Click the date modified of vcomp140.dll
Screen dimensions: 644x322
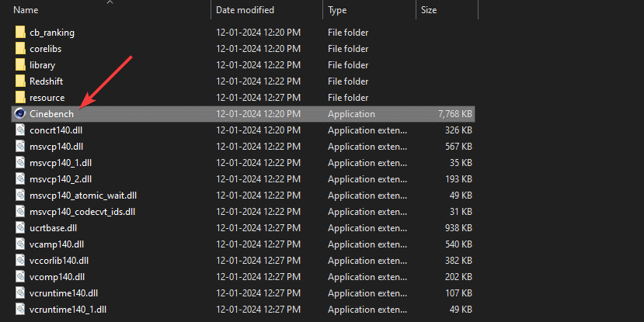[x=259, y=277]
